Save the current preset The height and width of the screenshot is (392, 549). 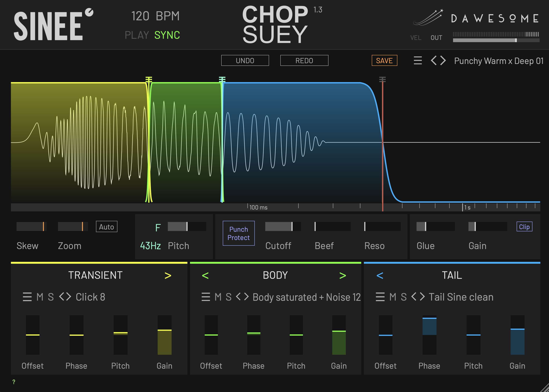coord(384,60)
